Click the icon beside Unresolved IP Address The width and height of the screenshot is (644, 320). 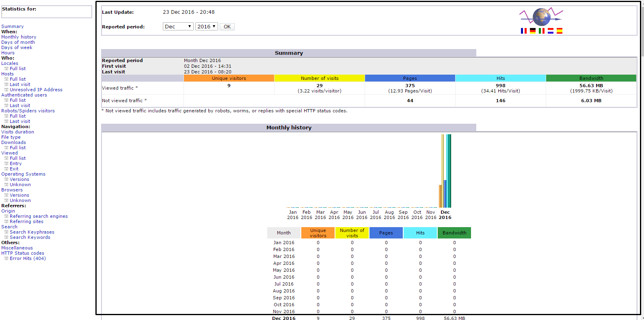pos(6,90)
